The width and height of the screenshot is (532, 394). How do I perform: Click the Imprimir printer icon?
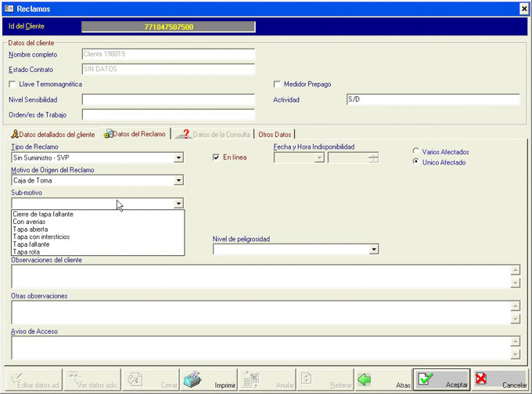[192, 380]
